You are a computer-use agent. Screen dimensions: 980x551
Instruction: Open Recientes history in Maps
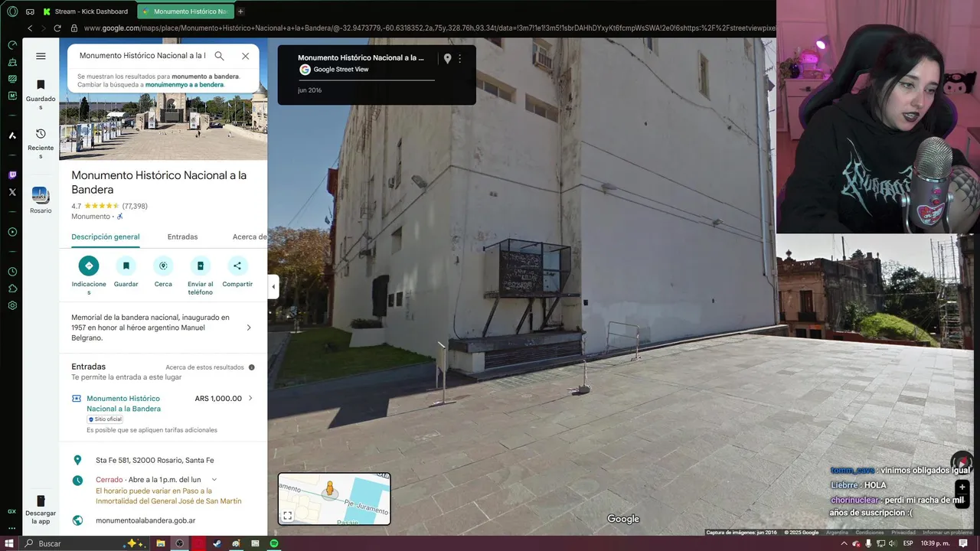click(41, 143)
